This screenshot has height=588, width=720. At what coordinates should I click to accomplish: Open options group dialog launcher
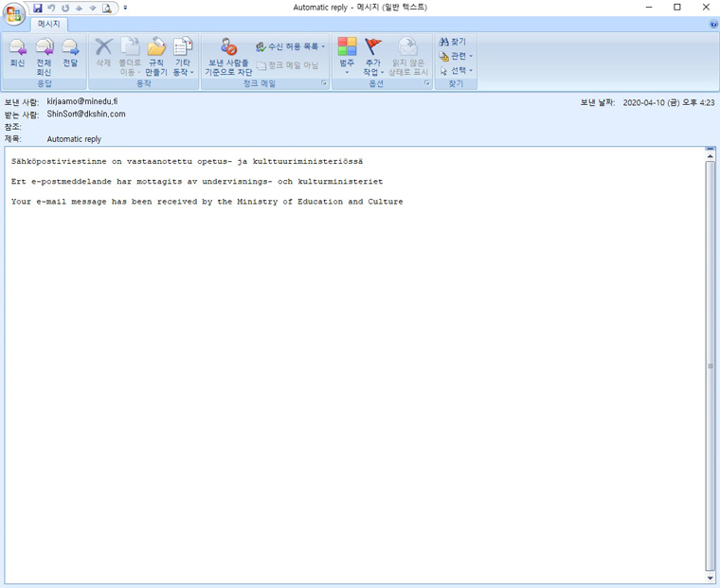pyautogui.click(x=426, y=83)
